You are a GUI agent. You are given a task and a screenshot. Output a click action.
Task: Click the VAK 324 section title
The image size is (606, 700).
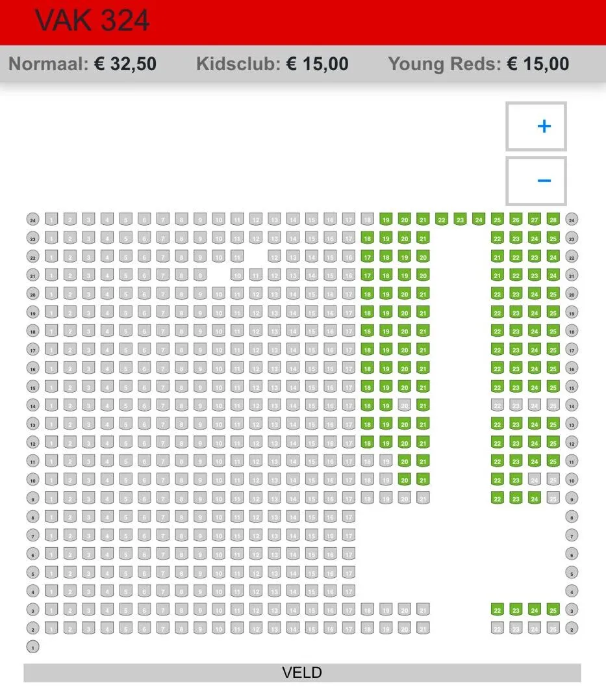[92, 20]
